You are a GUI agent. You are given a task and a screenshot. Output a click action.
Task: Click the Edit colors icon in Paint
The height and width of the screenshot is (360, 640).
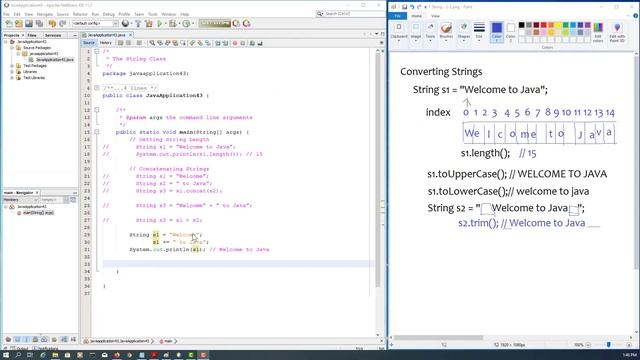point(598,33)
